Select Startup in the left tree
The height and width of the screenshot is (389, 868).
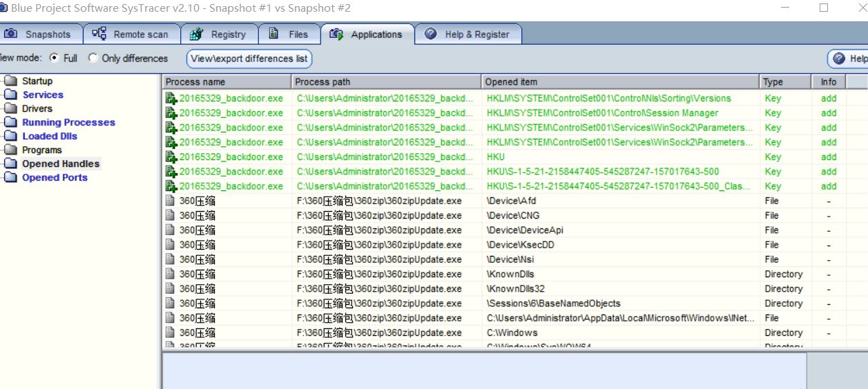[x=37, y=81]
